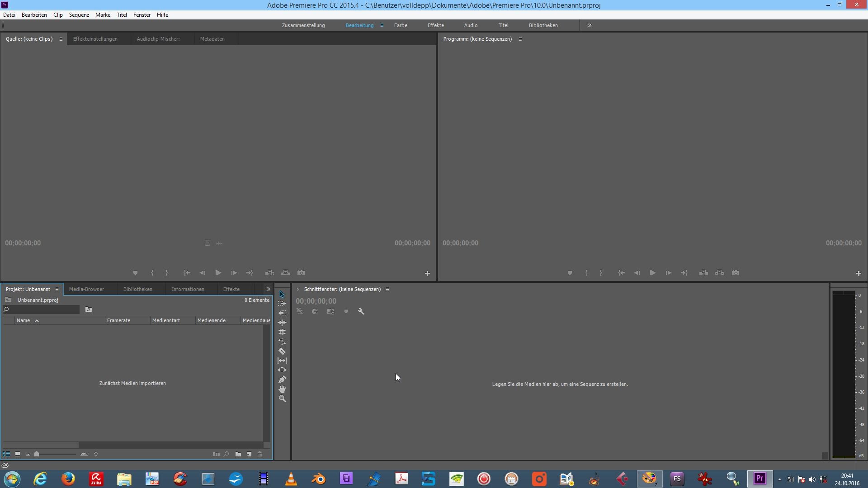Click the Project panel zoom slider handle
Screen dimensions: 868x488
pyautogui.click(x=37, y=454)
